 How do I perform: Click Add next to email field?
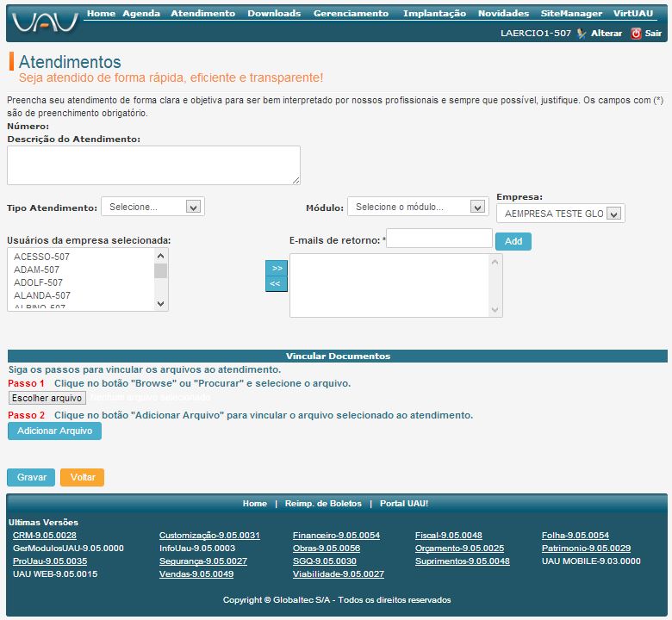(513, 242)
